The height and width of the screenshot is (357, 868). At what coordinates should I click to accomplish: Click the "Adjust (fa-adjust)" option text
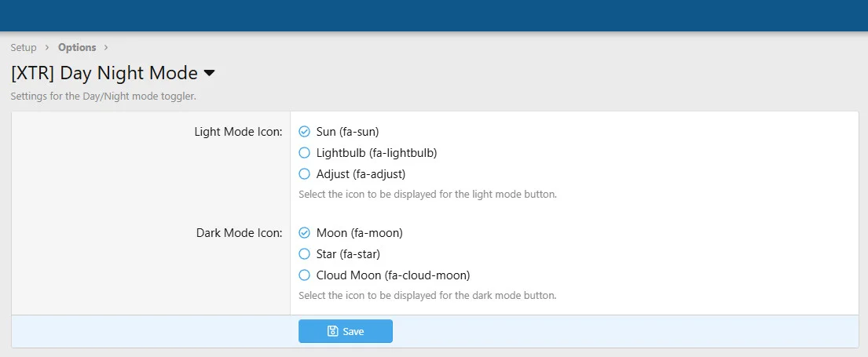click(361, 174)
